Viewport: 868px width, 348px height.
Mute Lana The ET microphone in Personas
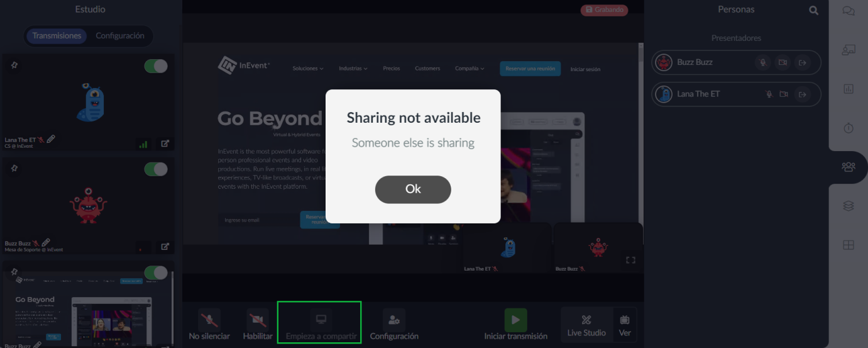point(768,94)
